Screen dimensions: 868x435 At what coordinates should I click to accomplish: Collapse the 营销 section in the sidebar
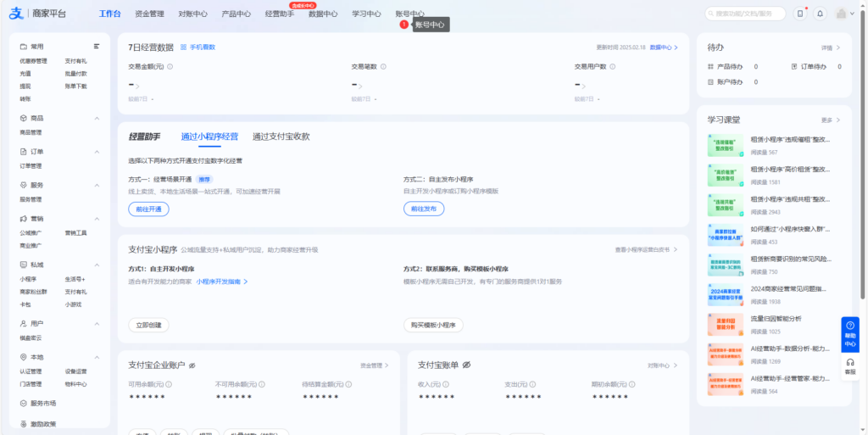pyautogui.click(x=97, y=219)
